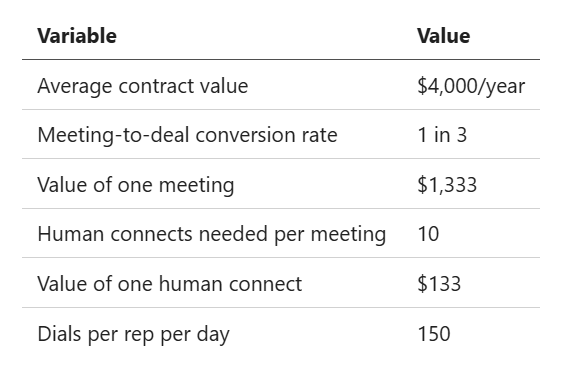The height and width of the screenshot is (371, 567).
Task: Click the 1 in 3 value
Action: pos(442,135)
